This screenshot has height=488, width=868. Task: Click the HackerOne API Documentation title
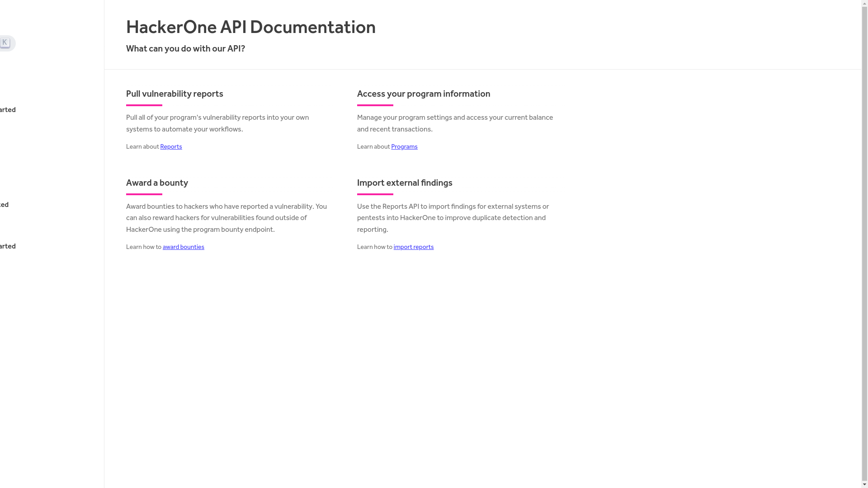coord(251,27)
